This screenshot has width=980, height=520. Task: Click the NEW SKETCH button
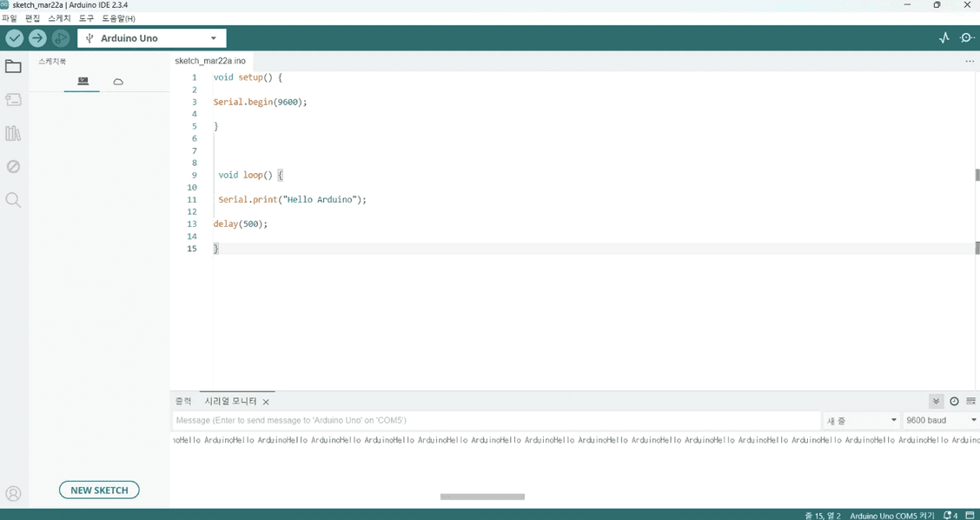(99, 490)
